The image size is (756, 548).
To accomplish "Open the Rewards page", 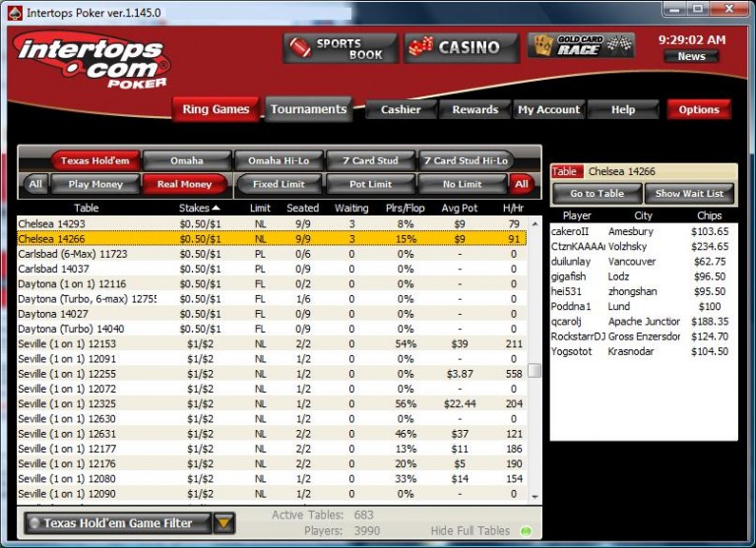I will (x=474, y=110).
